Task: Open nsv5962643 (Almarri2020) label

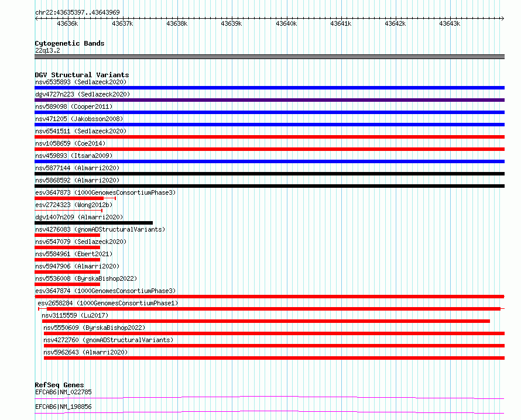Action: tap(85, 352)
